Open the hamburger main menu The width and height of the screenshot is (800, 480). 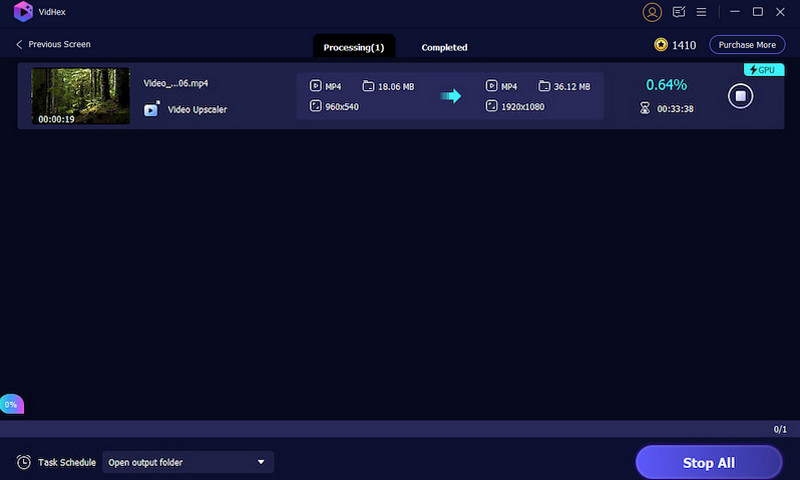pyautogui.click(x=702, y=13)
